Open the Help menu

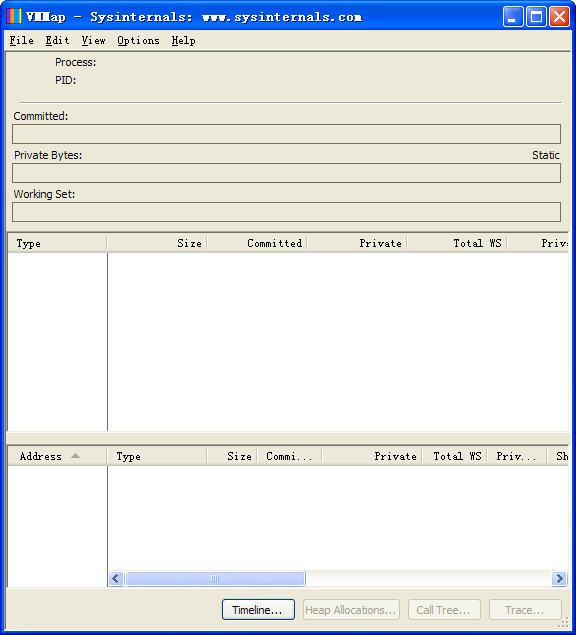tap(183, 40)
